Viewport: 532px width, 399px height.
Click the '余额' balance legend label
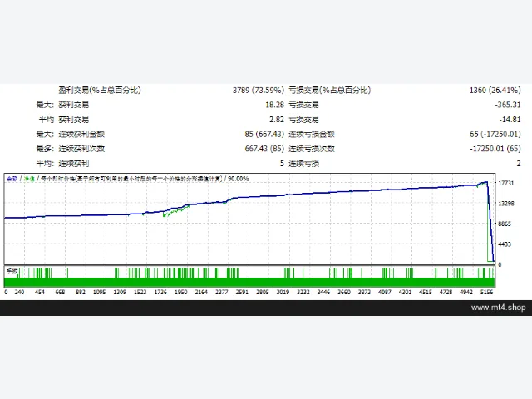12,179
